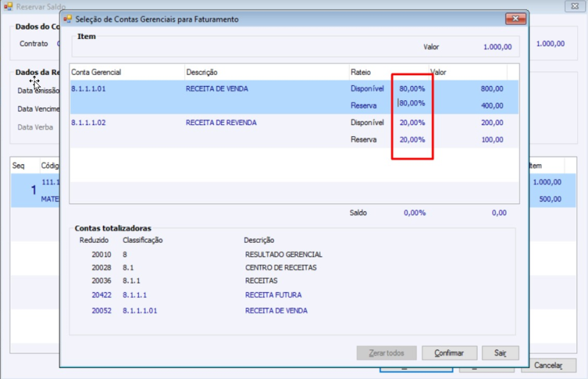Select account 8.1.1.1.02 row
The image size is (588, 379).
294,131
